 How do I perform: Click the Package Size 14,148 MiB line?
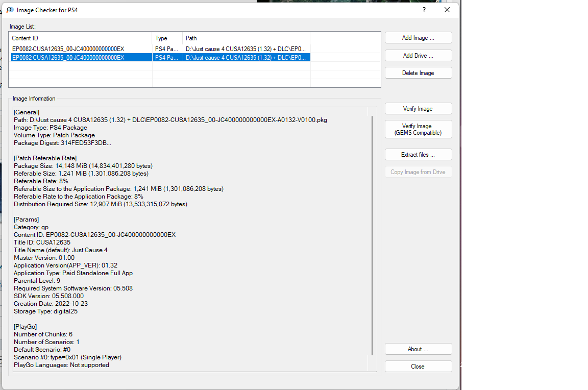83,166
